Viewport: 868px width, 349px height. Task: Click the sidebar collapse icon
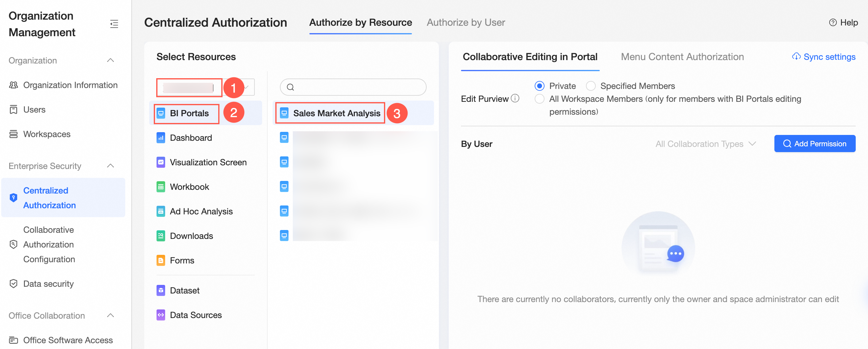[x=114, y=24]
